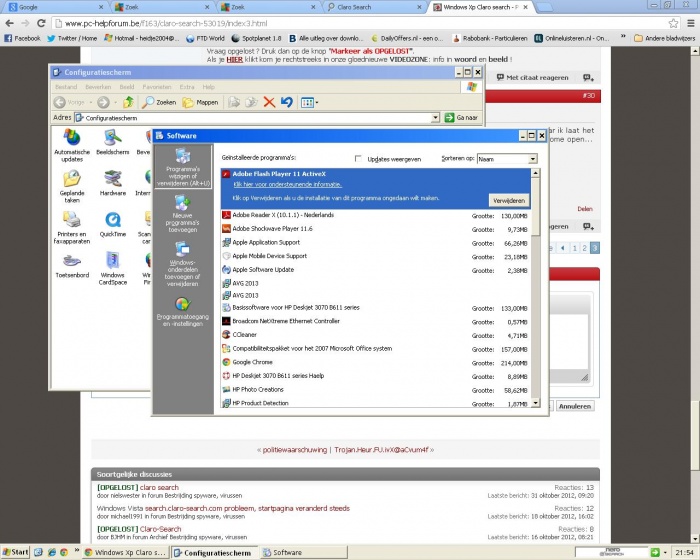Select Apple Software Update row
Image resolution: width=700 pixels, height=560 pixels.
click(375, 270)
